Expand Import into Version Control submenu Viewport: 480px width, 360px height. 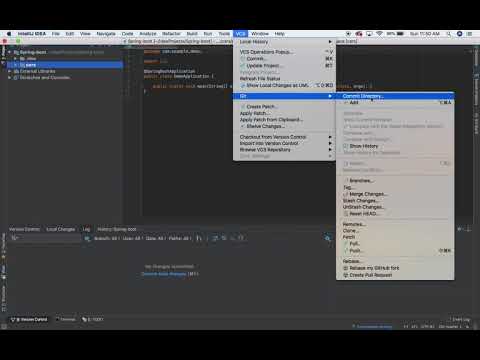(x=284, y=143)
